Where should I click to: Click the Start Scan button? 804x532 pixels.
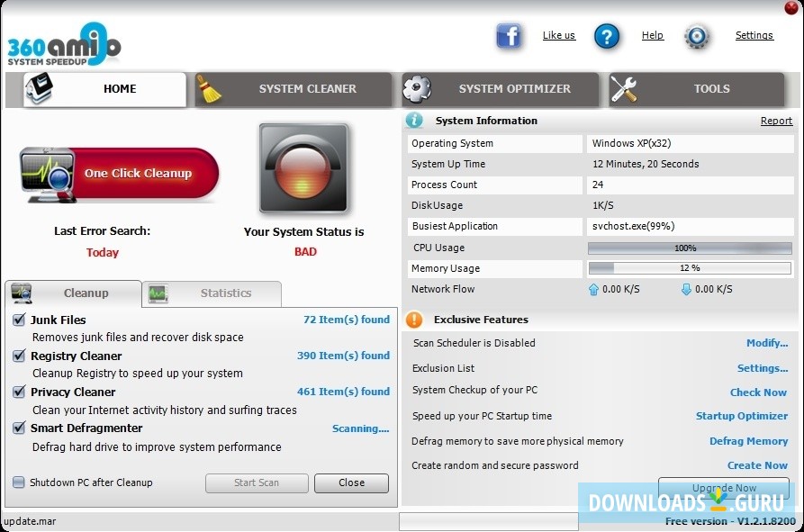(x=257, y=482)
